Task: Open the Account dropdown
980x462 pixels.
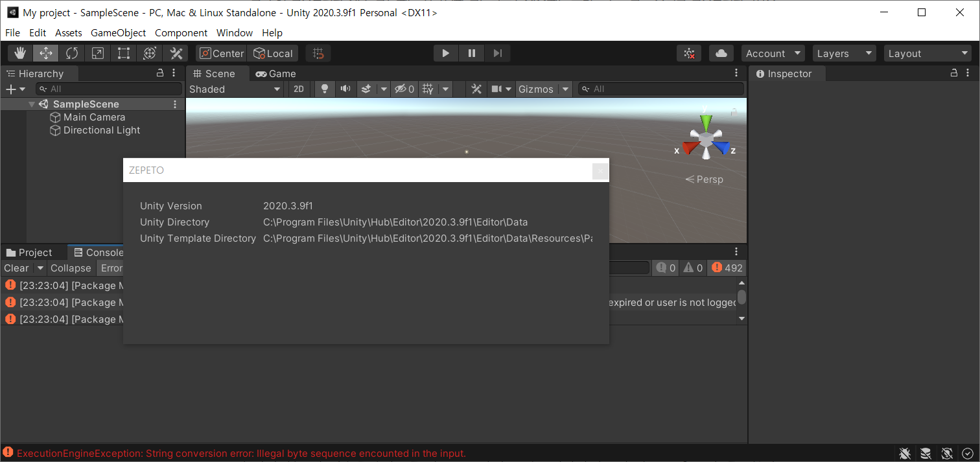Action: click(x=773, y=53)
